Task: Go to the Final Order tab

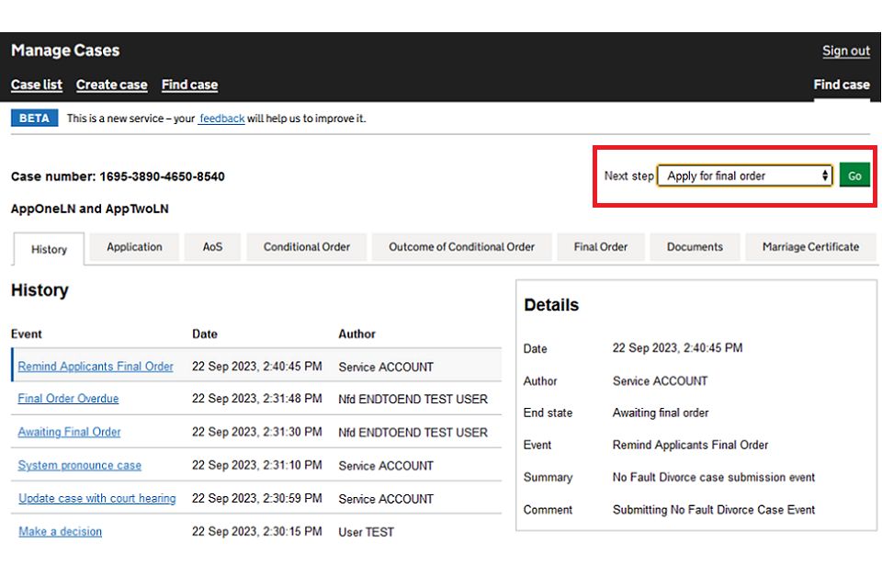Action: 600,247
